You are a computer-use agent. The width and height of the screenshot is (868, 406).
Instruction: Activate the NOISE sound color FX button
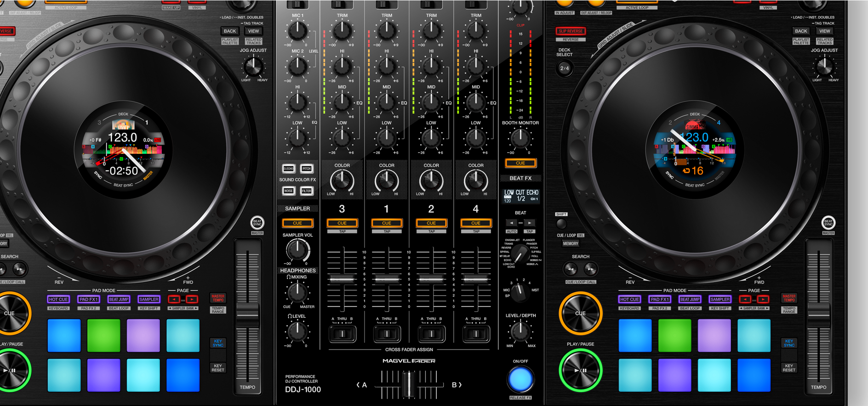pos(288,191)
